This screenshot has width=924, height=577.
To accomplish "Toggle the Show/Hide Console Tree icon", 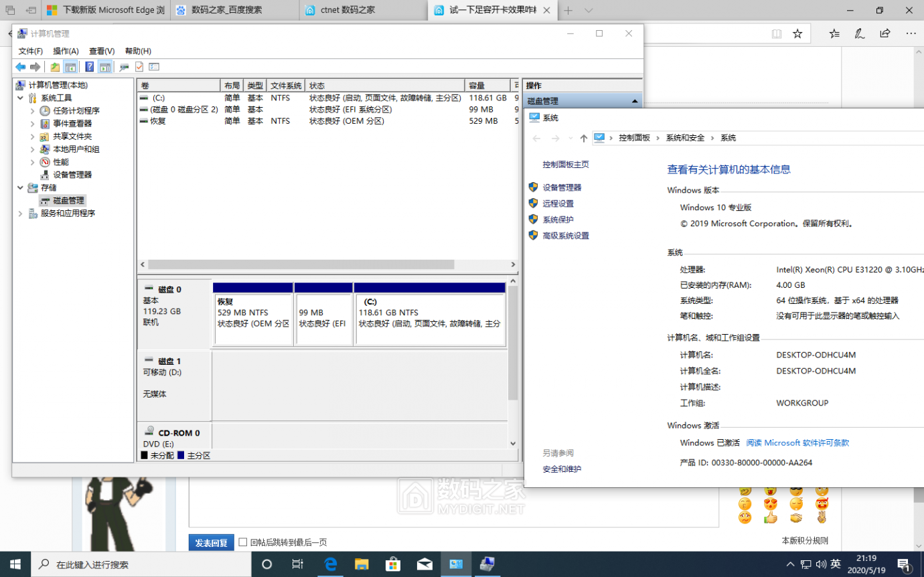I will click(x=70, y=67).
